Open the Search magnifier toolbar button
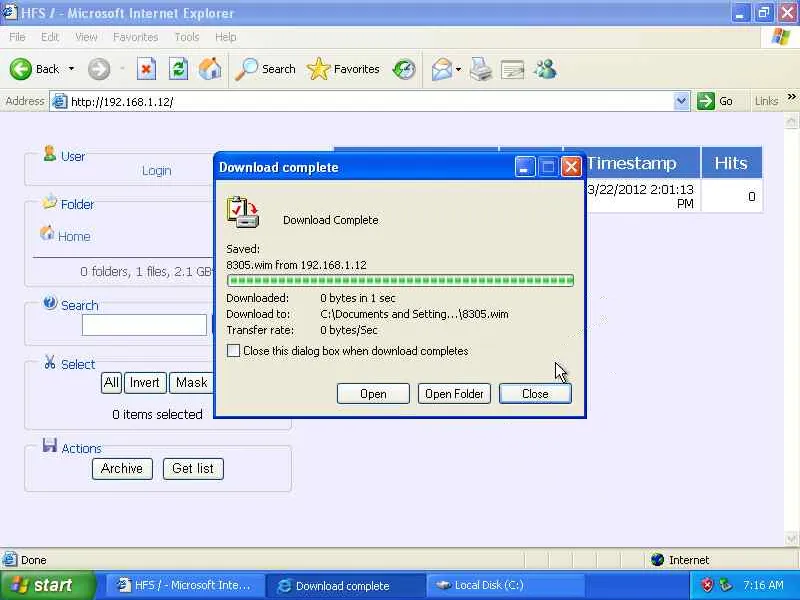The width and height of the screenshot is (800, 600). coord(265,69)
